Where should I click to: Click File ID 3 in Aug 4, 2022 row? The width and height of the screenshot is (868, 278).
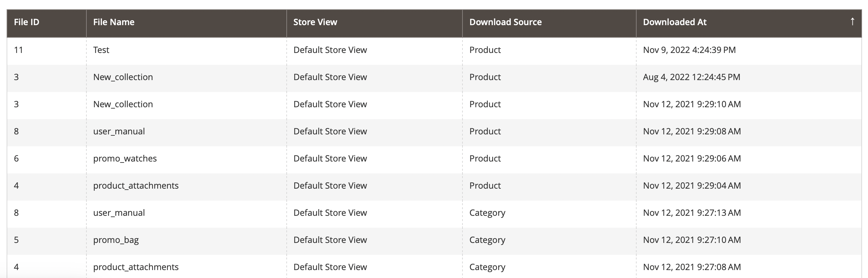pos(16,77)
